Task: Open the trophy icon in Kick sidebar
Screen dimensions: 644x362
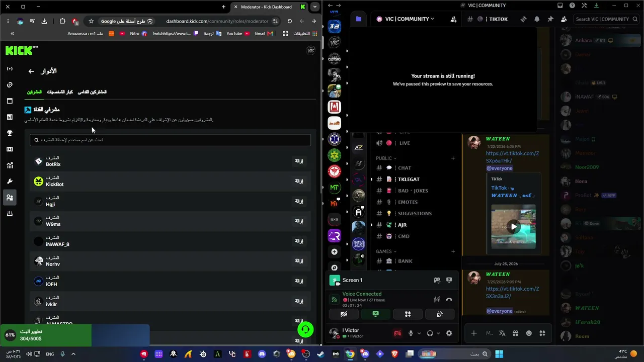Action: (x=10, y=133)
